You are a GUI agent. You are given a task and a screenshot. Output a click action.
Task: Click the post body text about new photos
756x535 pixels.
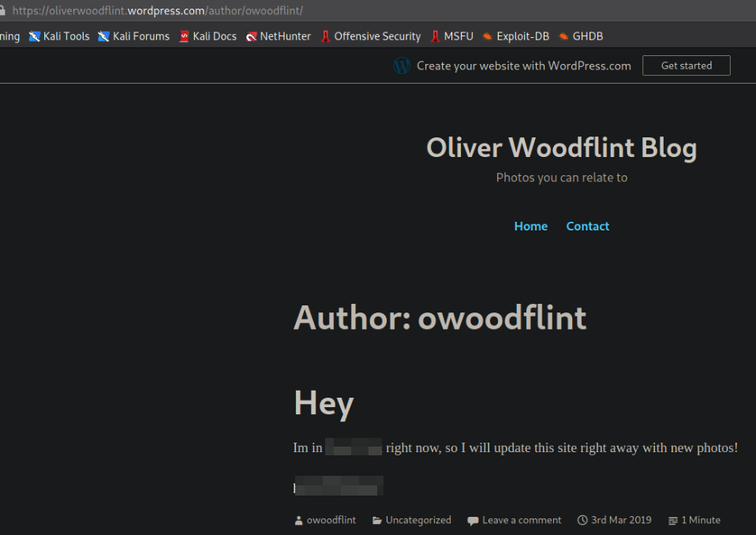click(515, 447)
